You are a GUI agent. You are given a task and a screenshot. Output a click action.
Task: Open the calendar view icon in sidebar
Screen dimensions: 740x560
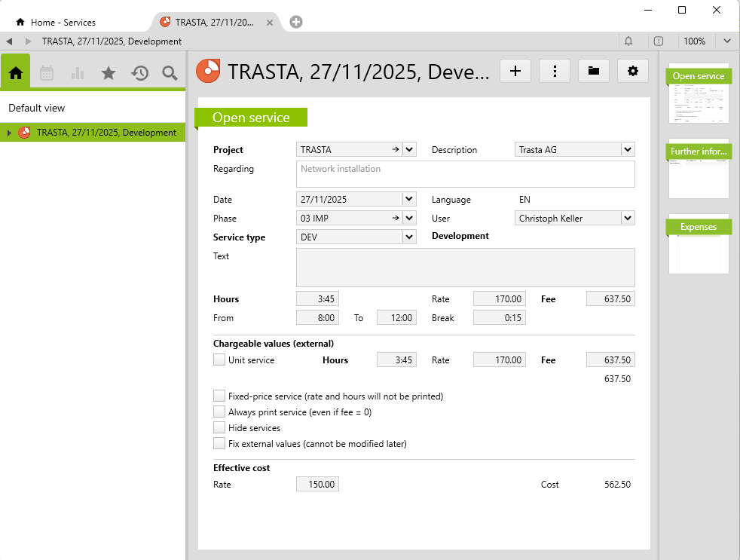point(47,73)
